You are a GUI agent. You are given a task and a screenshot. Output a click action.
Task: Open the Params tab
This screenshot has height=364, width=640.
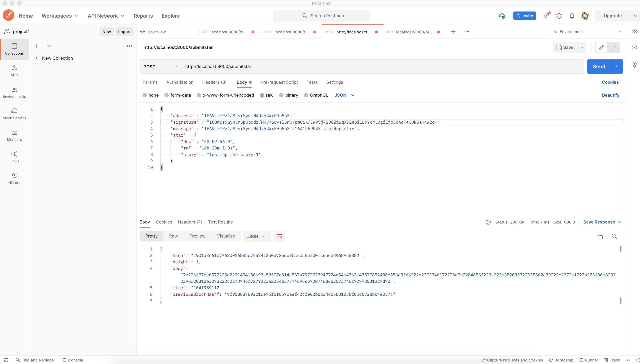(150, 82)
